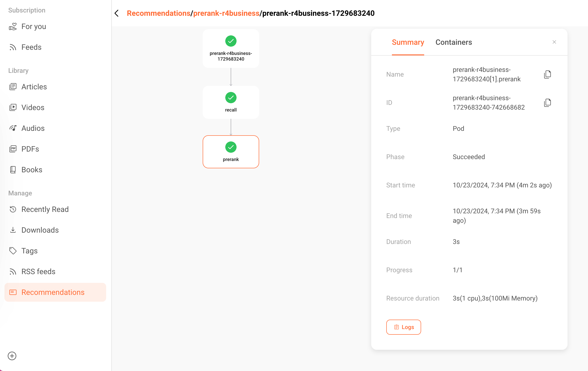The height and width of the screenshot is (371, 588).
Task: Open Recently Read page
Action: (55, 209)
